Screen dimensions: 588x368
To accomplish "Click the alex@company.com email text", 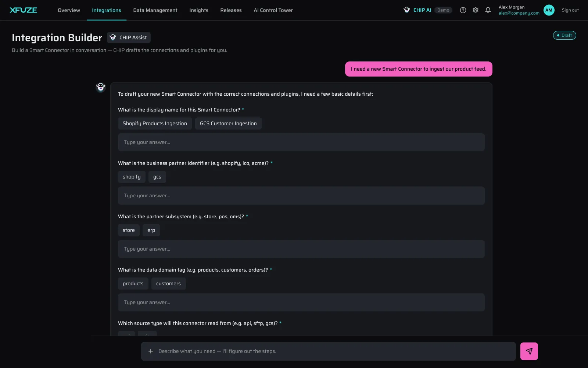I will pos(519,13).
